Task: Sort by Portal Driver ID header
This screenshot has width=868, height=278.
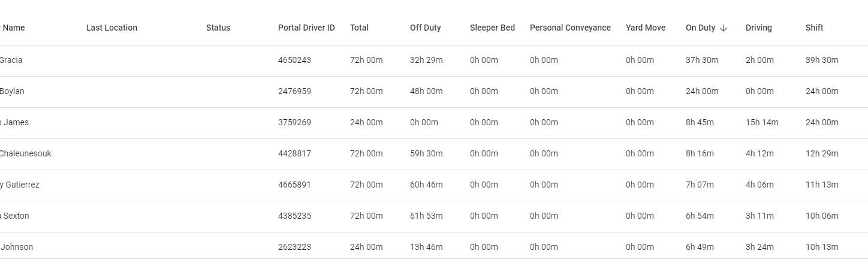Action: 306,28
